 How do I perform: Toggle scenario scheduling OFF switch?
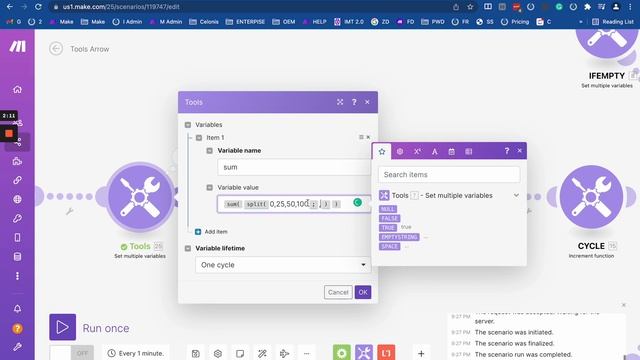(x=72, y=353)
